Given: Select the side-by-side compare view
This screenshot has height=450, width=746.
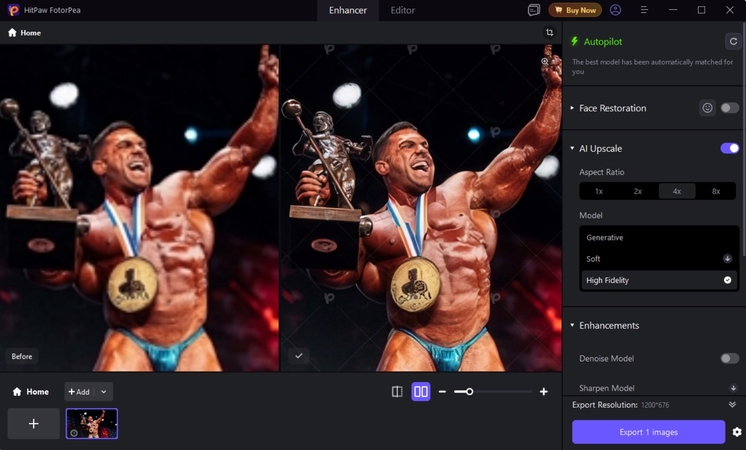Looking at the screenshot, I should 421,391.
